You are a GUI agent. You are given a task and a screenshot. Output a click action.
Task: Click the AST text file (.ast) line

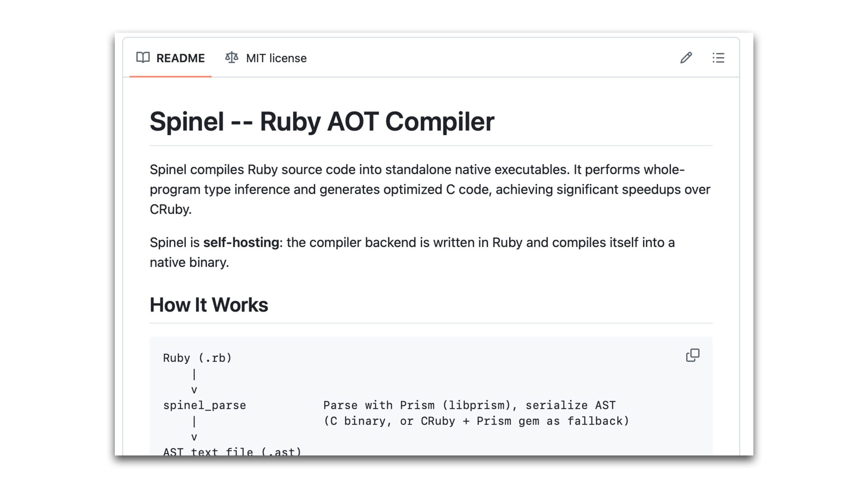pos(232,451)
